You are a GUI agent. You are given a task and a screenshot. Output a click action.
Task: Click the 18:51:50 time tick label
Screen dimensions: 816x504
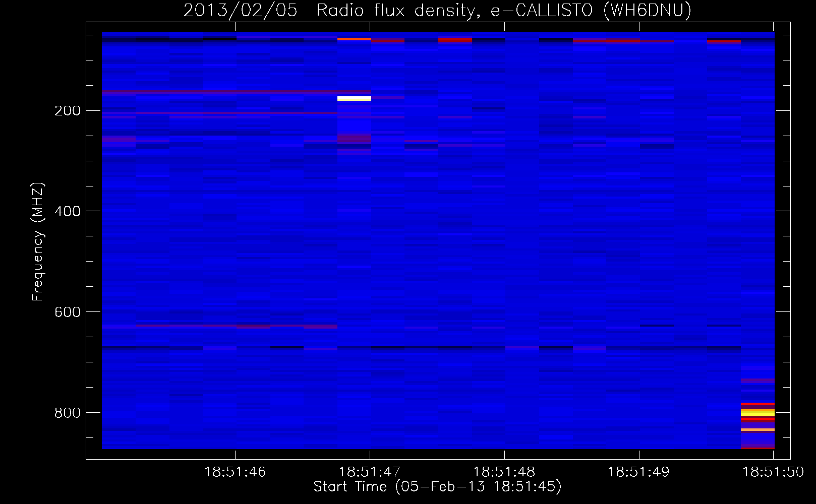(x=773, y=472)
